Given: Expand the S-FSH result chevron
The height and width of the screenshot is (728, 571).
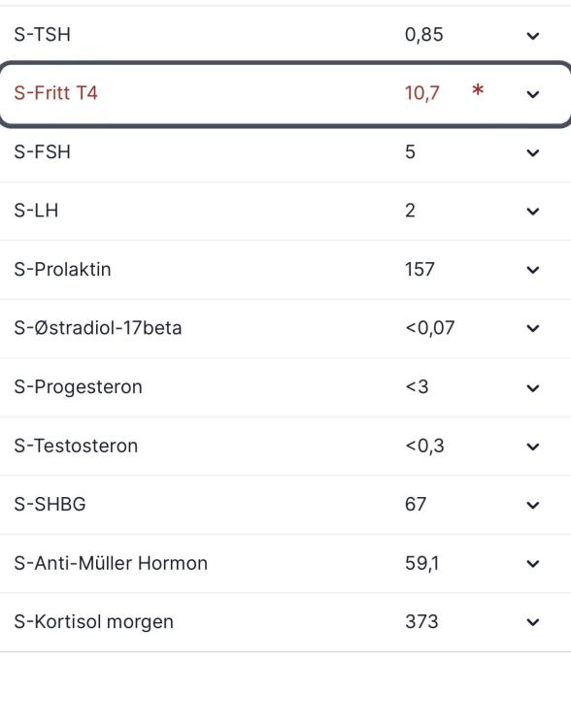Looking at the screenshot, I should pos(533,152).
